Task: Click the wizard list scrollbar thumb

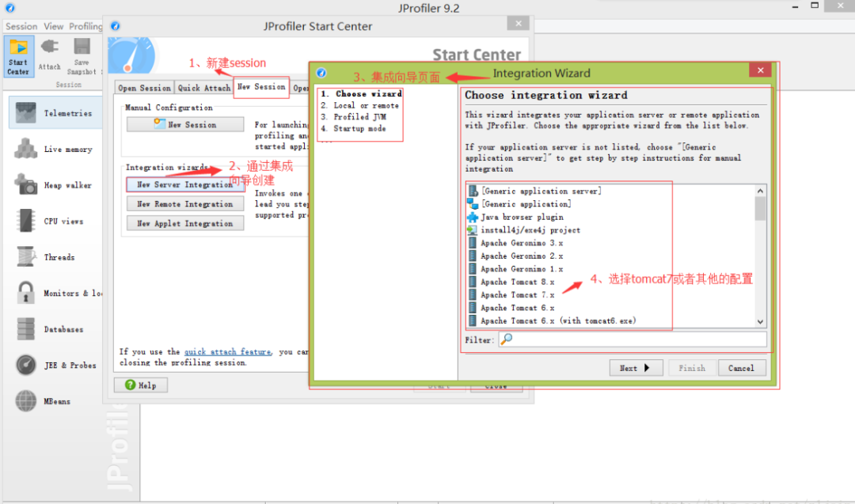Action: [x=760, y=209]
